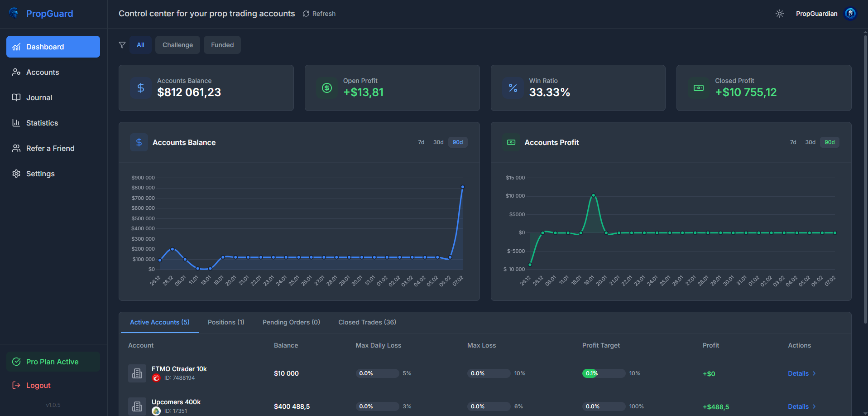Switch accounts filter to Funded

(x=222, y=44)
